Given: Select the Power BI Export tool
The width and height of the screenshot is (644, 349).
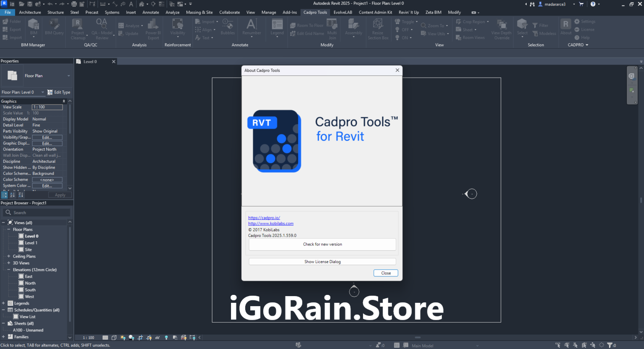Looking at the screenshot, I should [x=153, y=29].
